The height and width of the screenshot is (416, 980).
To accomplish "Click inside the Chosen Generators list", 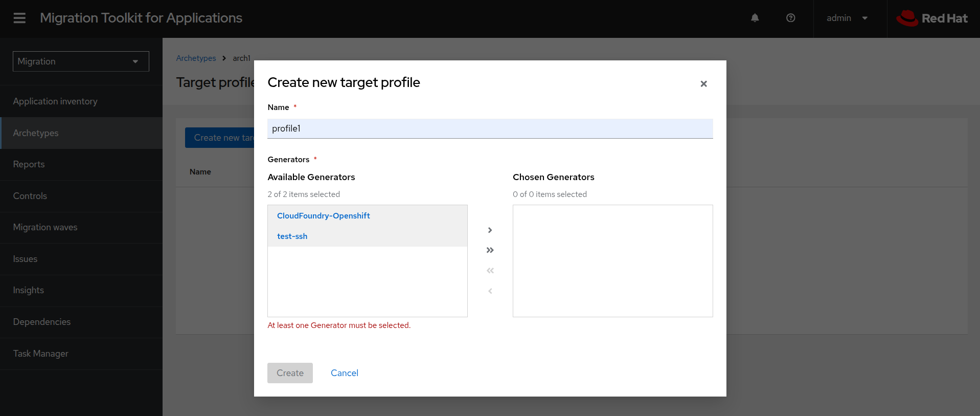I will coord(612,261).
